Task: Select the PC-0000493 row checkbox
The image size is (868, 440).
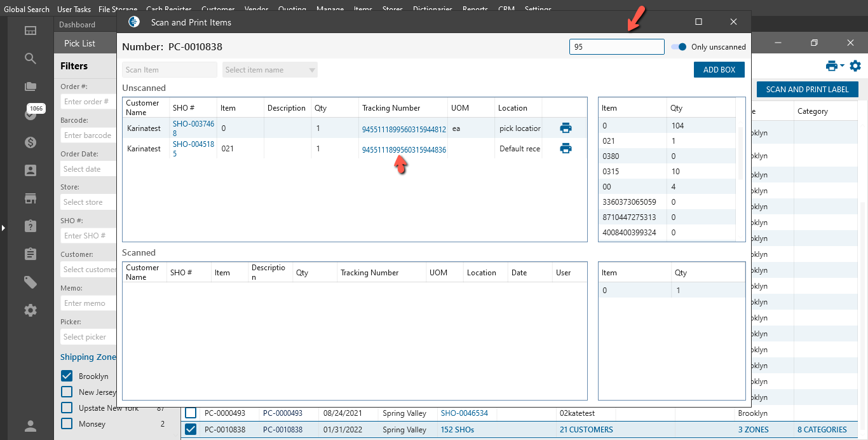Action: click(191, 413)
